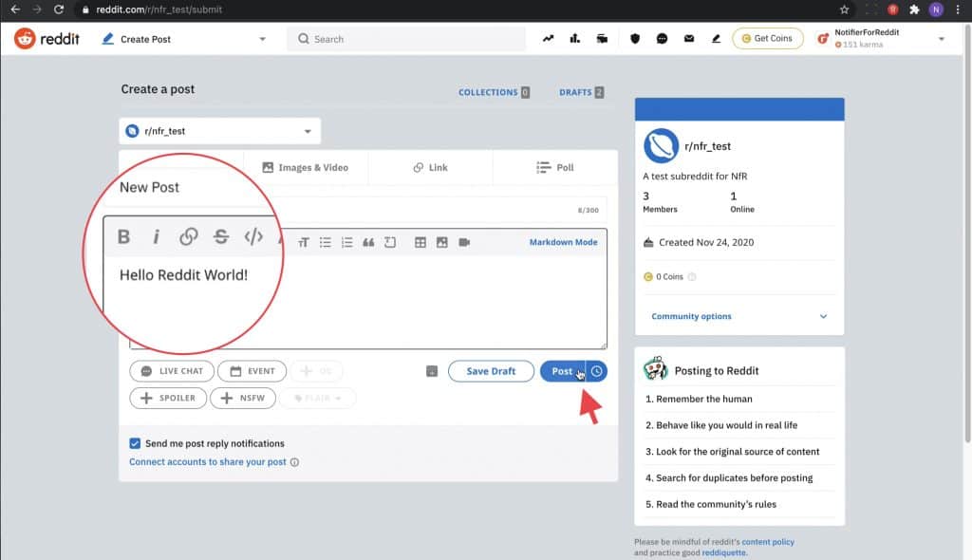Viewport: 972px width, 560px height.
Task: Open the content policy link
Action: point(767,541)
